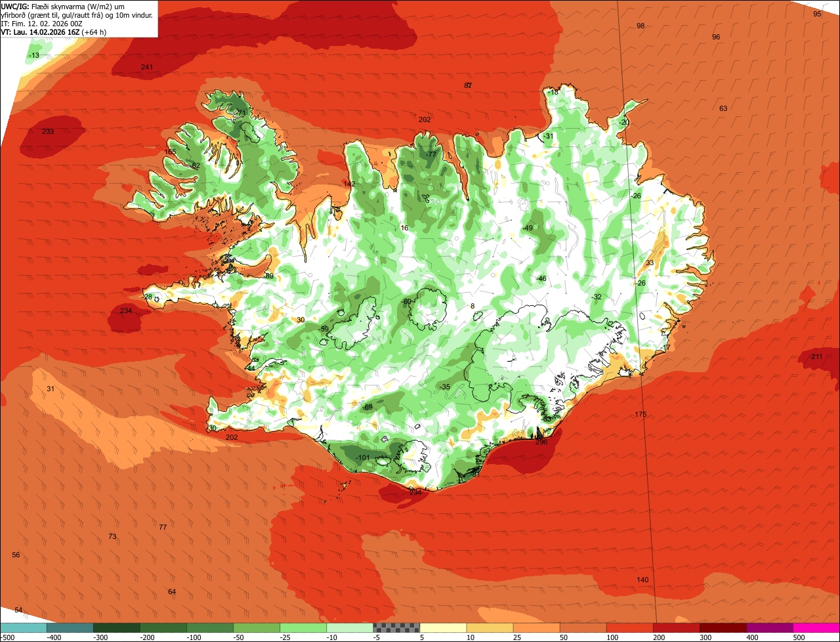Select the 211 value in the eastern sea
Viewport: 840px width, 642px height.
pyautogui.click(x=816, y=356)
